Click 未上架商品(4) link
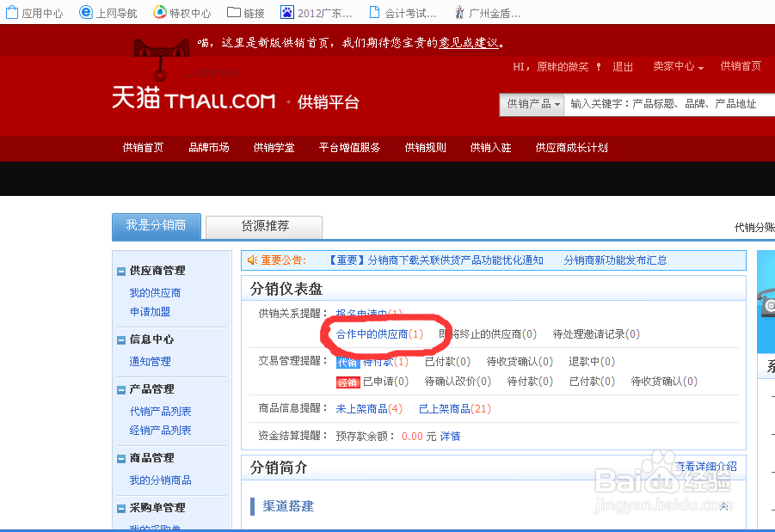The height and width of the screenshot is (532, 775). coord(369,409)
